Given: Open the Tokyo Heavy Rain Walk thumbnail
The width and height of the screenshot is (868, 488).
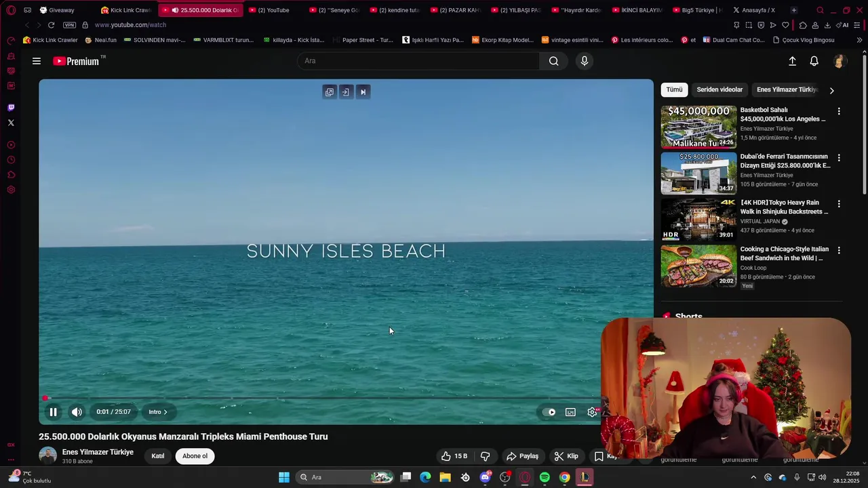Looking at the screenshot, I should click(698, 220).
